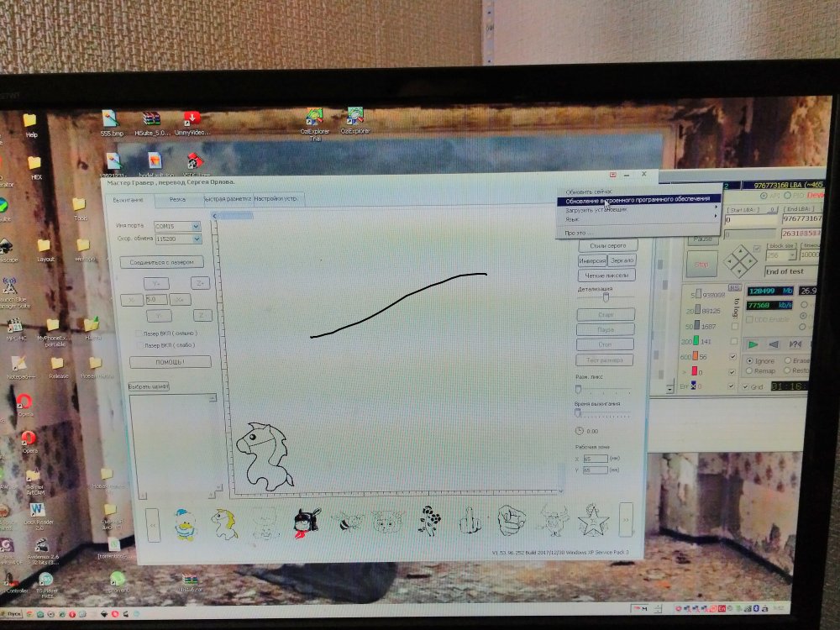Open the OziExplorer Trial desktop shortcut
Image resolution: width=840 pixels, height=630 pixels.
pos(314,124)
